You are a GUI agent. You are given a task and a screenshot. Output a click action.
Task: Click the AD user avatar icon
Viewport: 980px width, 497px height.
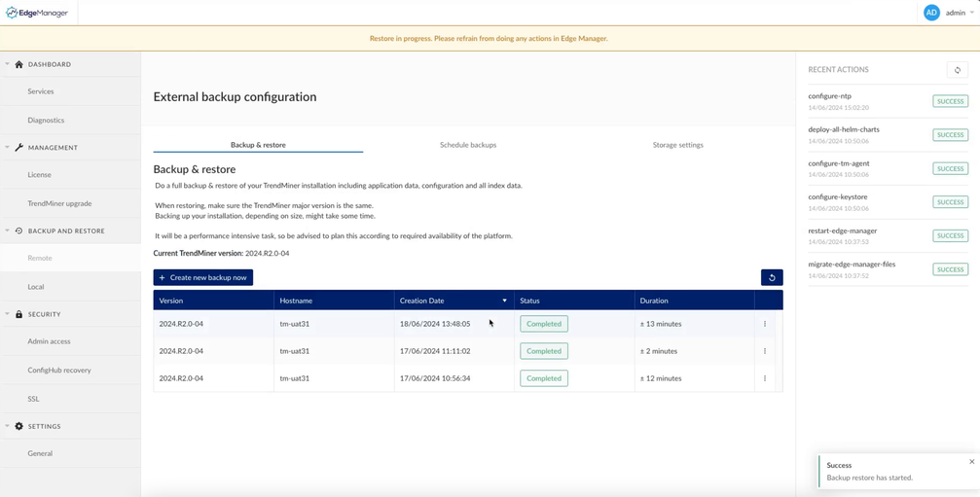click(931, 13)
